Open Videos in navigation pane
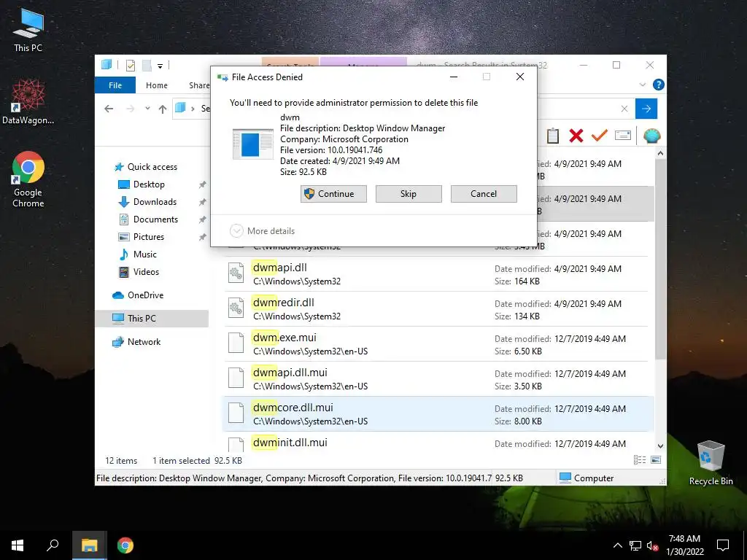This screenshot has width=747, height=560. [x=139, y=272]
